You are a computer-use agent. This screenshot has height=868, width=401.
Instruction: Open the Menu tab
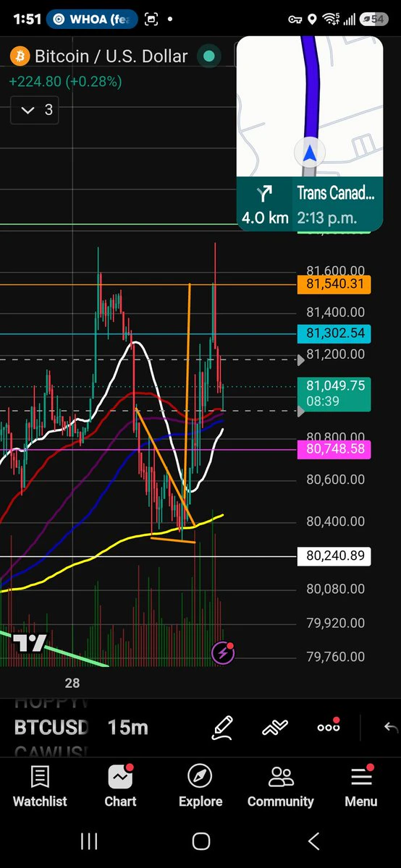point(360,786)
